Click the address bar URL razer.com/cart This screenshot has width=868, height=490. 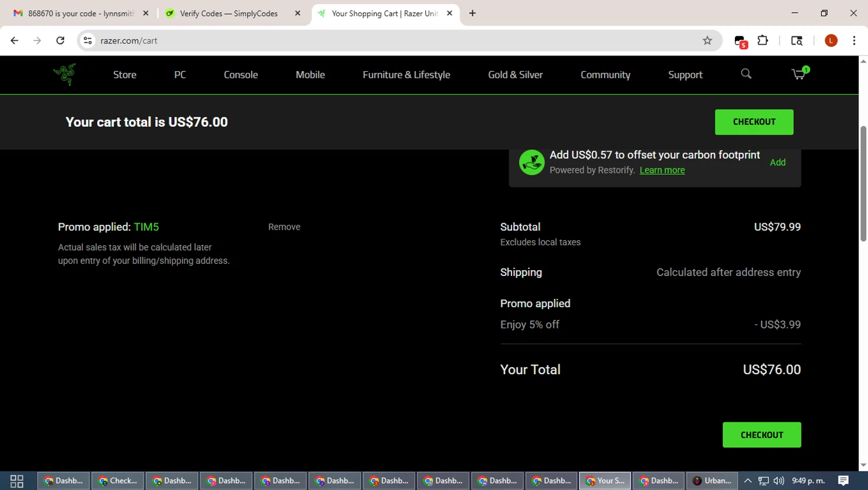pos(128,40)
